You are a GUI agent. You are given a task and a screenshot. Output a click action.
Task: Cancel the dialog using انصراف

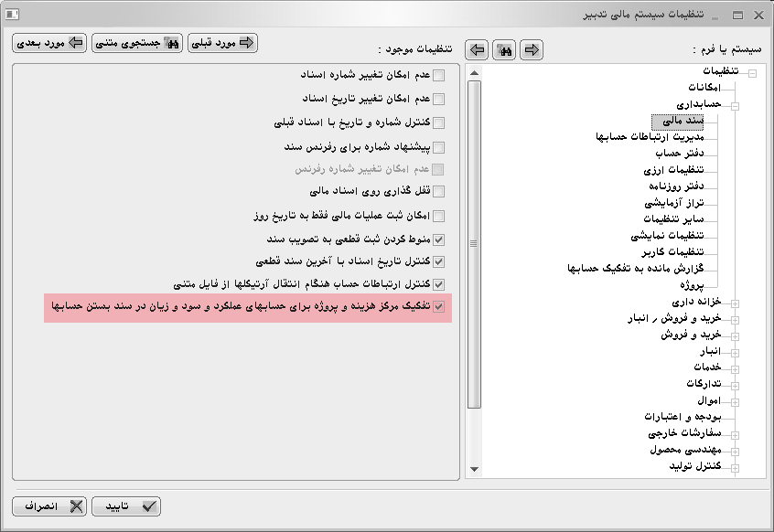point(49,505)
